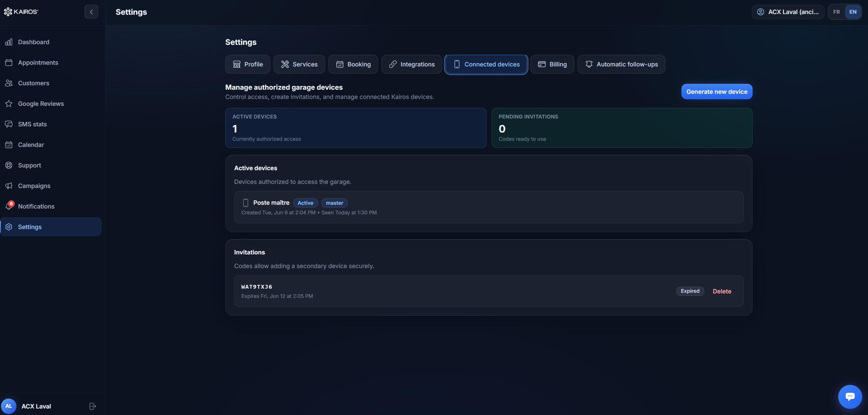The width and height of the screenshot is (868, 415).
Task: Open the Booking tab
Action: (x=353, y=64)
